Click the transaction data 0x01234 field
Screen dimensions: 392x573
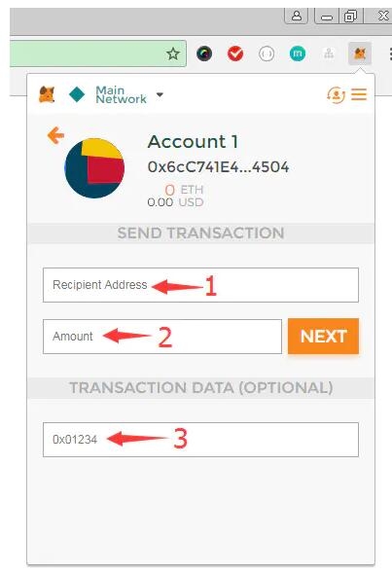(200, 440)
